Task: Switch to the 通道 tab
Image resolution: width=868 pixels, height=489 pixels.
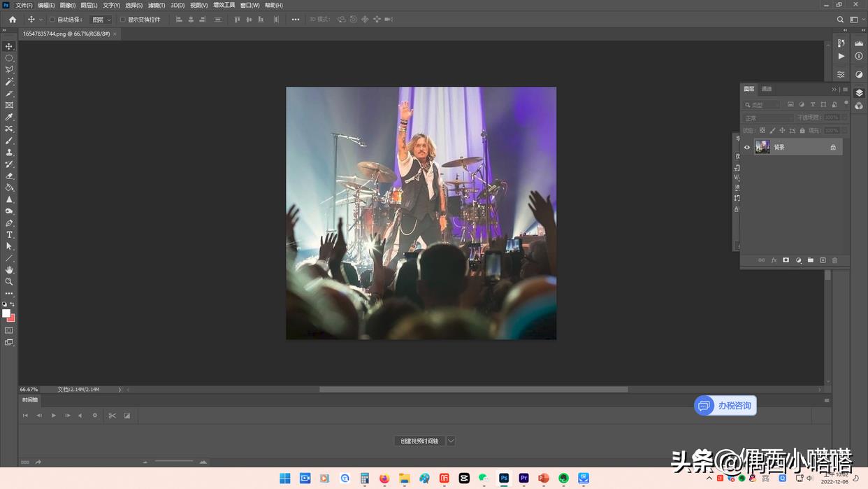Action: pos(767,89)
